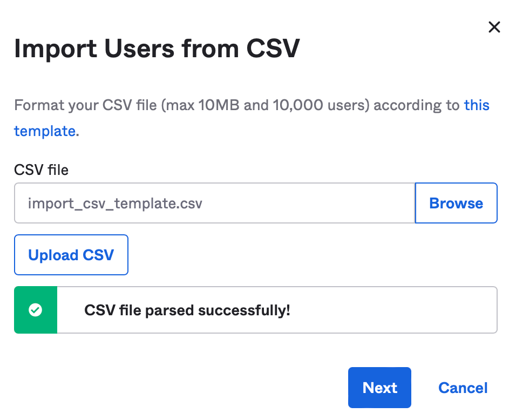Click the word "template" on the second line
The width and height of the screenshot is (516, 420).
coord(44,131)
